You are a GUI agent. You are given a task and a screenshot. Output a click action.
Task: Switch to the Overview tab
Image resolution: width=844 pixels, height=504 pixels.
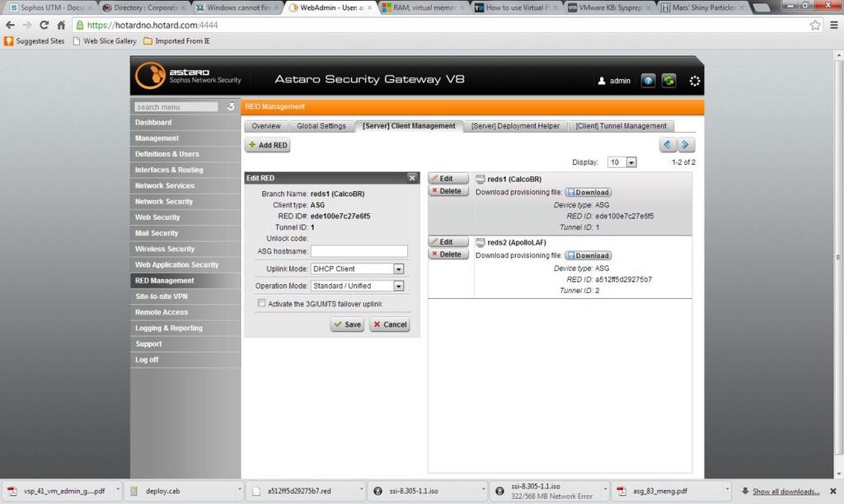tap(266, 126)
